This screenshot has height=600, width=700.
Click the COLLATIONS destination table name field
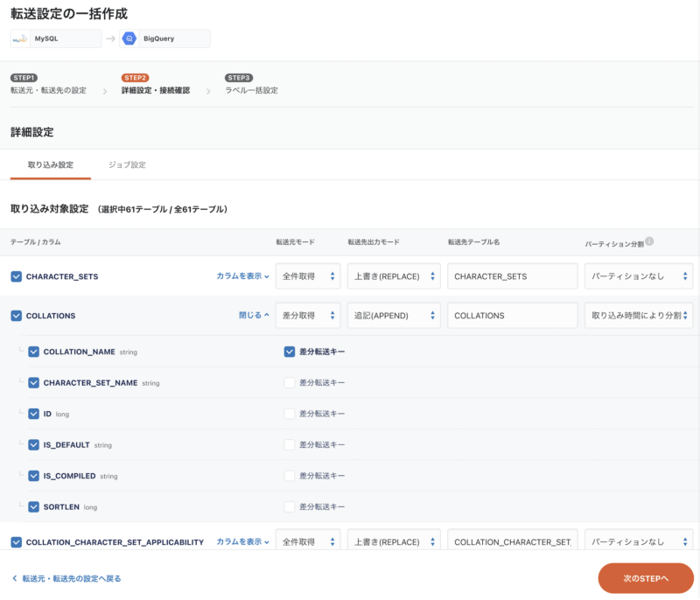click(513, 316)
